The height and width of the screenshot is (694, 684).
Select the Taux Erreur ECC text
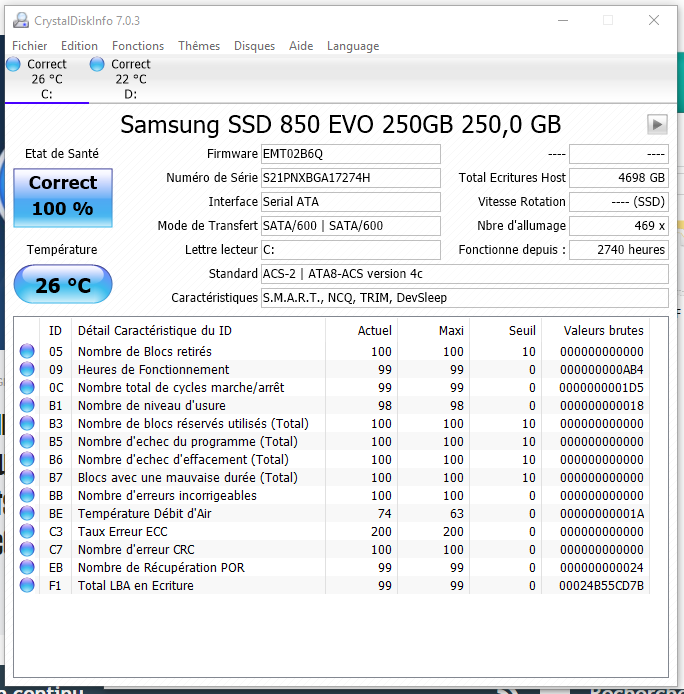point(123,532)
